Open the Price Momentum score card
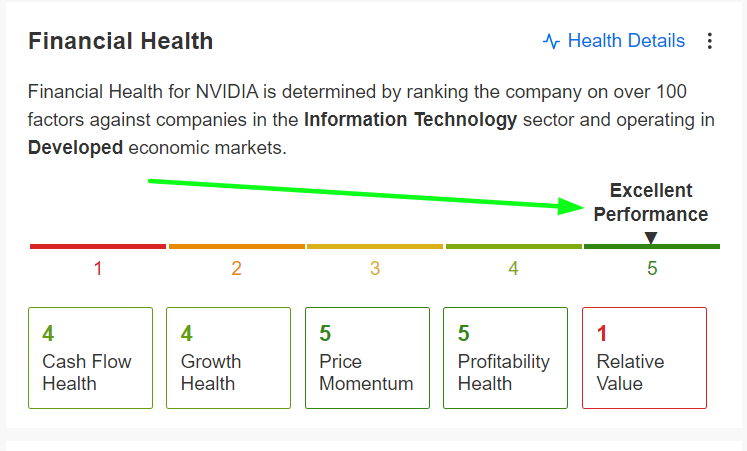Image resolution: width=747 pixels, height=451 pixels. (x=367, y=358)
